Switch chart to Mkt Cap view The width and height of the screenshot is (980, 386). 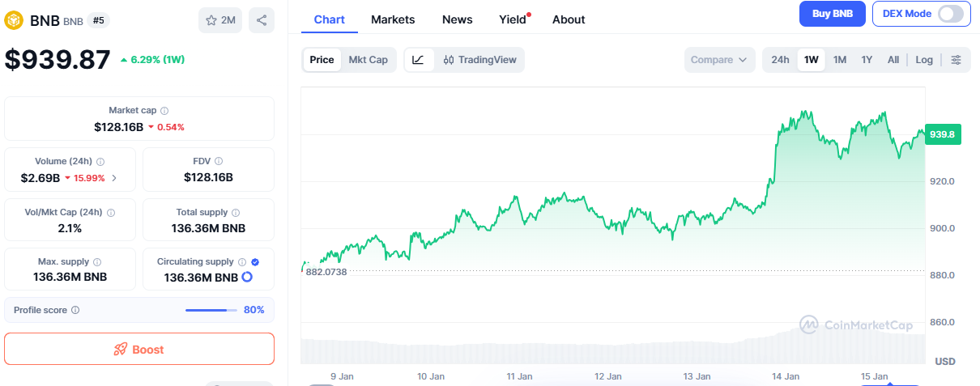368,60
